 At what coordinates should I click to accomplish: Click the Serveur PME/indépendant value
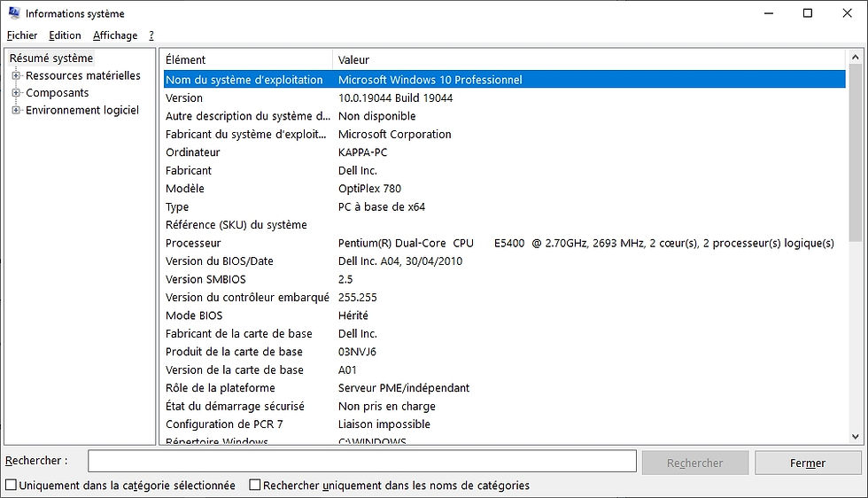tap(404, 388)
